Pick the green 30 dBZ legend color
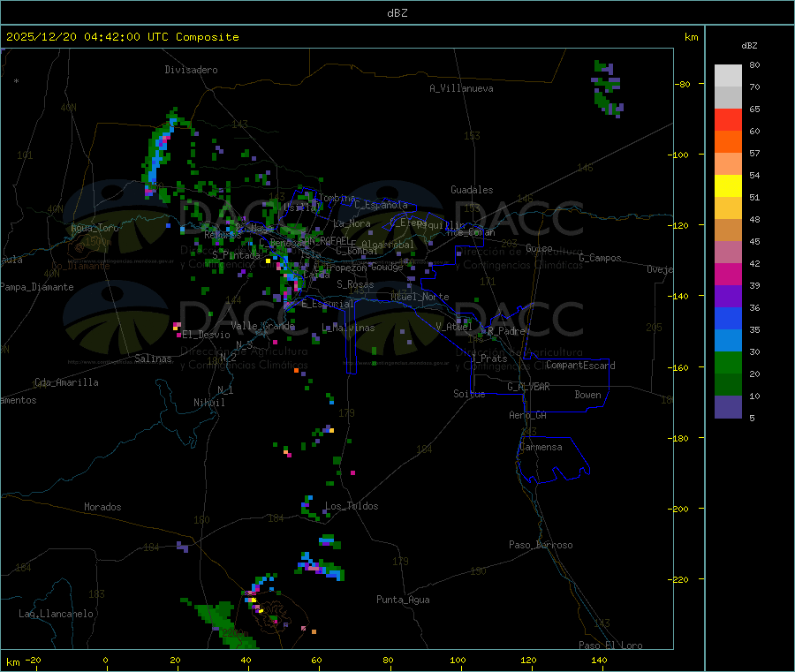Viewport: 795px width, 672px height. point(728,362)
